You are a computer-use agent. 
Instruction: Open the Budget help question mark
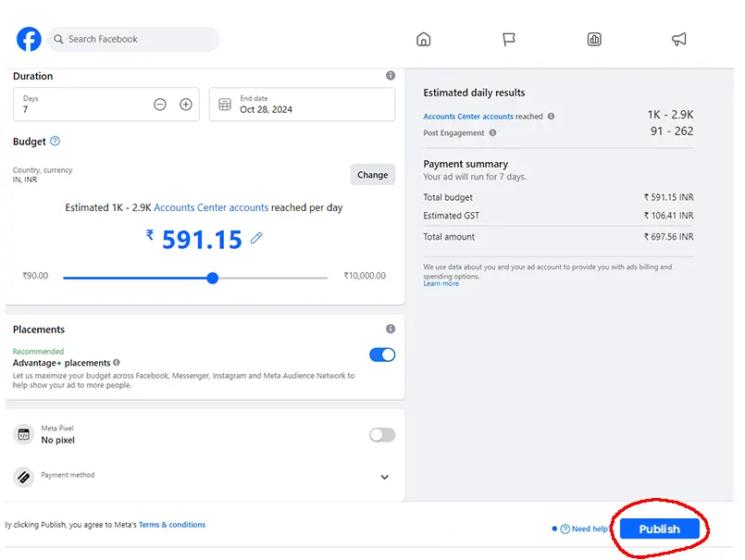[x=56, y=141]
